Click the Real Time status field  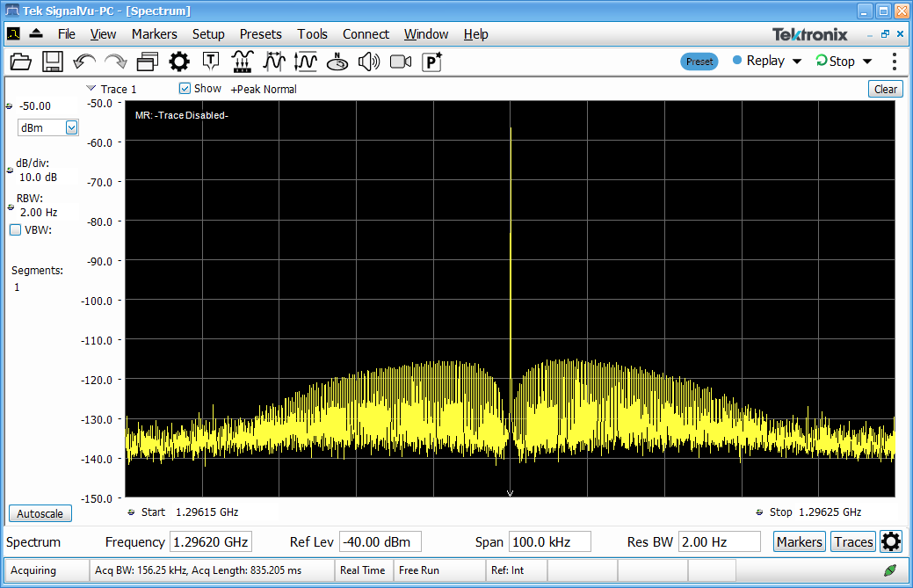click(x=362, y=570)
